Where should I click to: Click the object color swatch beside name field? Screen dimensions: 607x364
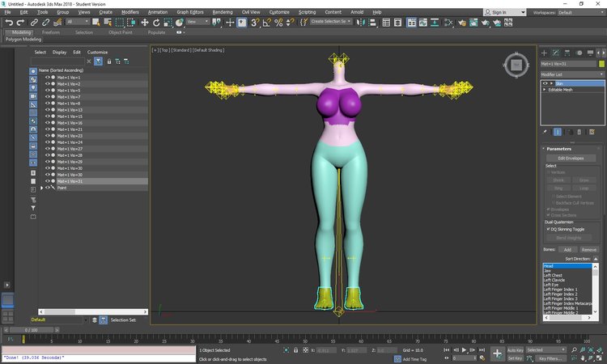click(601, 64)
